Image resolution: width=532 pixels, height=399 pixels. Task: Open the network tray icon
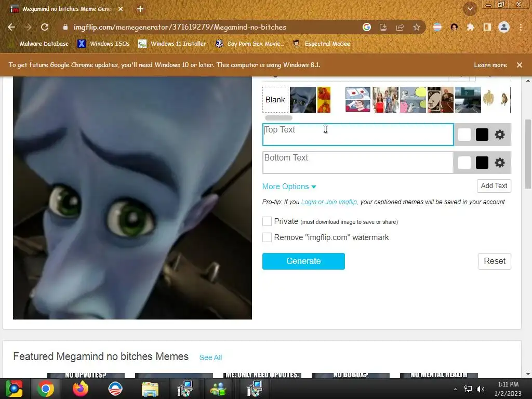468,389
